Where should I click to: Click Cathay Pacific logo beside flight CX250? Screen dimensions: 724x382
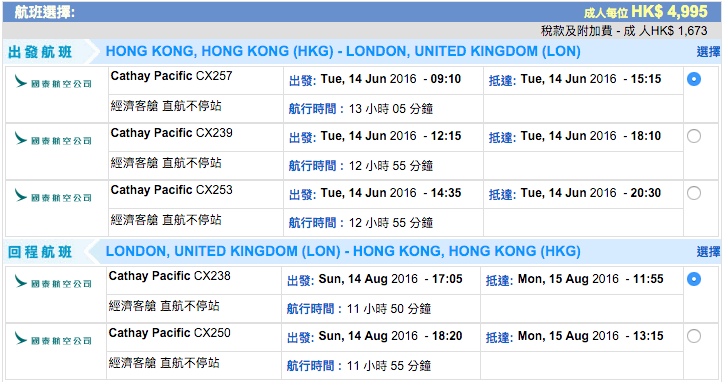53,339
